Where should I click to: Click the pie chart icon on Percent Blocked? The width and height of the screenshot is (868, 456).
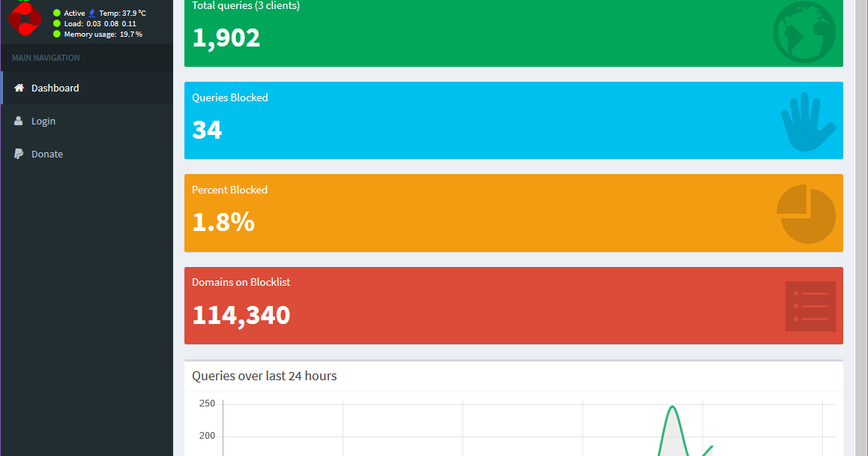point(806,213)
